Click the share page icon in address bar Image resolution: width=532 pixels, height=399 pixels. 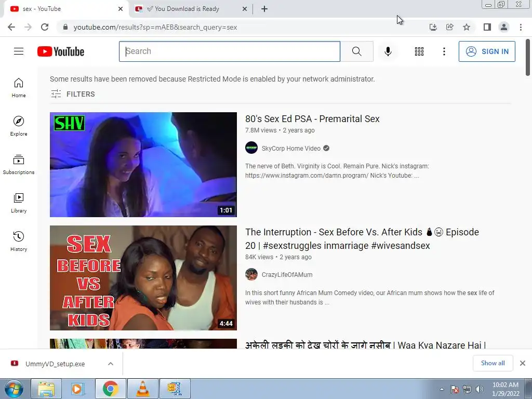click(449, 27)
